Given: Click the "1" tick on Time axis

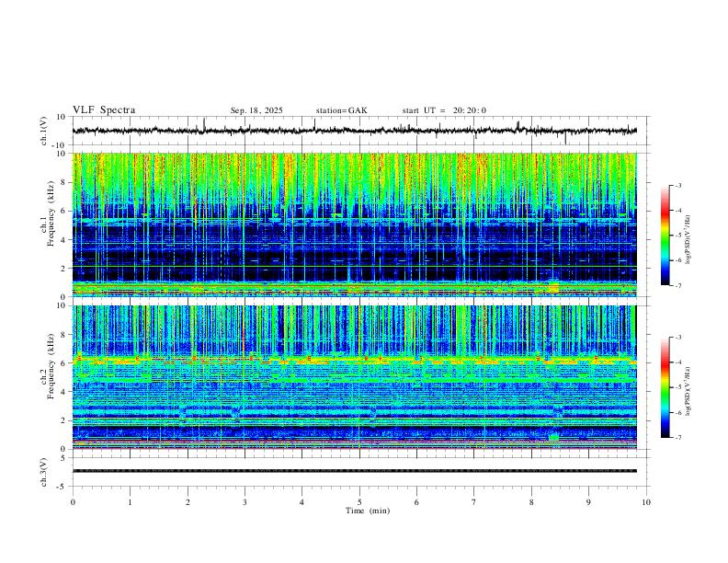Looking at the screenshot, I should click(130, 502).
